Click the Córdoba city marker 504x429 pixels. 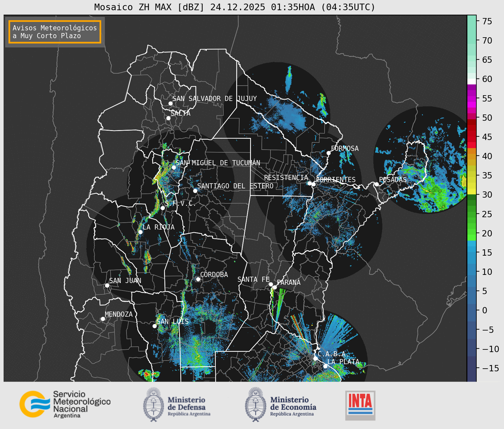198,279
